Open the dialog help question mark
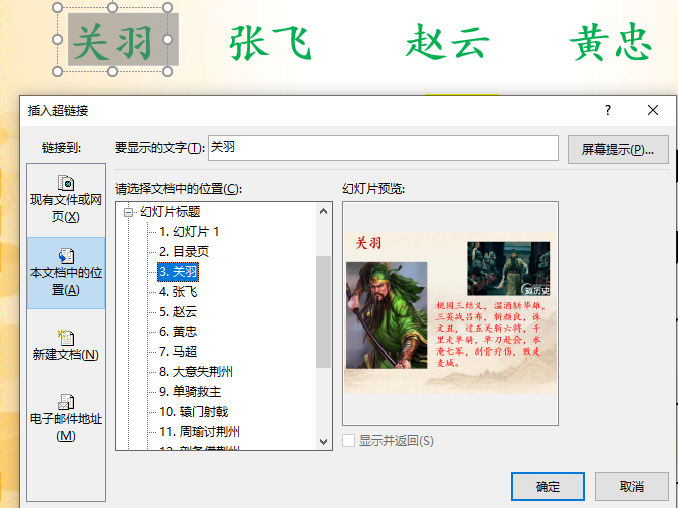Viewport: 678px width, 508px height. point(608,110)
